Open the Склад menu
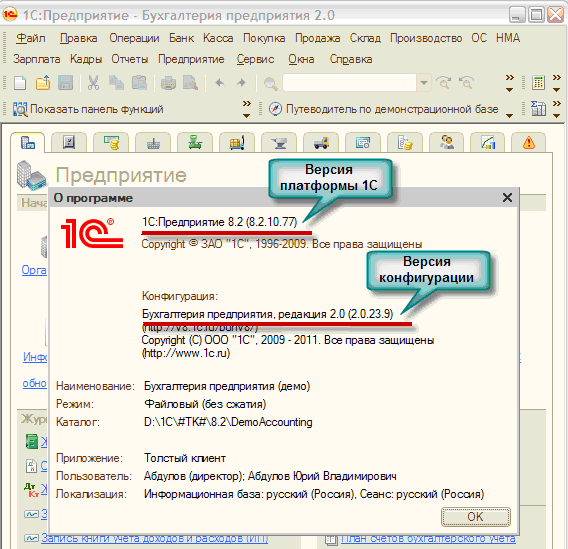The image size is (568, 549). 365,38
